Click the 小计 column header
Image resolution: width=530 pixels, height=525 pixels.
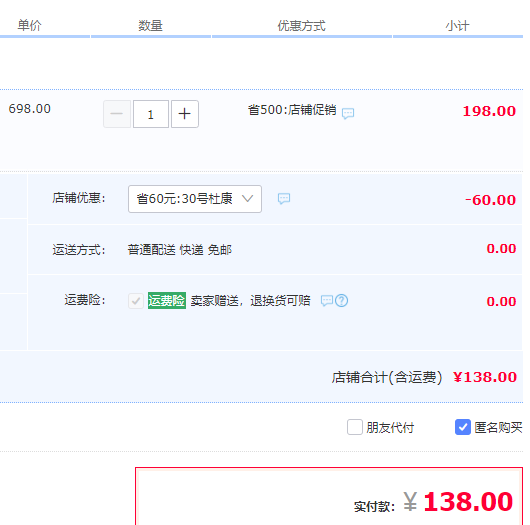point(457,26)
